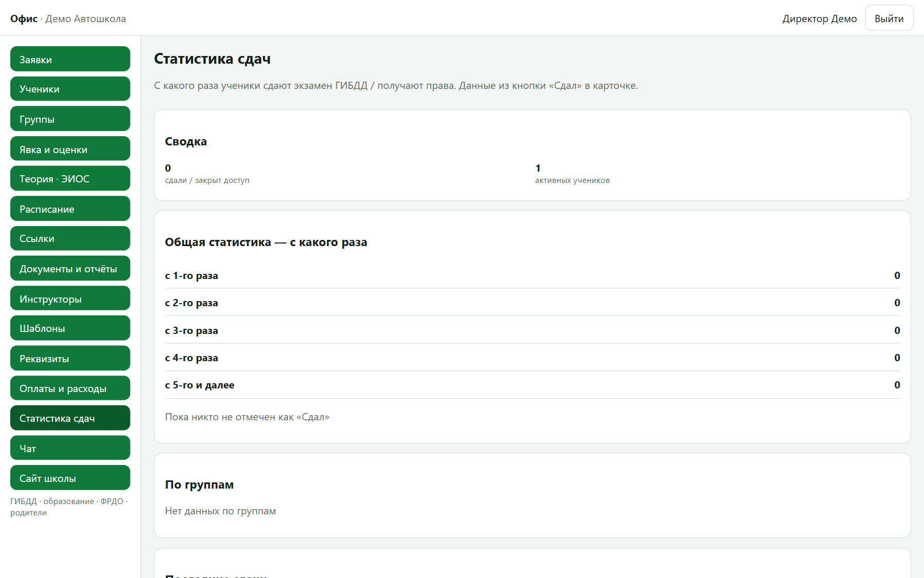Image resolution: width=924 pixels, height=578 pixels.
Task: Open Расписание page
Action: (x=70, y=209)
